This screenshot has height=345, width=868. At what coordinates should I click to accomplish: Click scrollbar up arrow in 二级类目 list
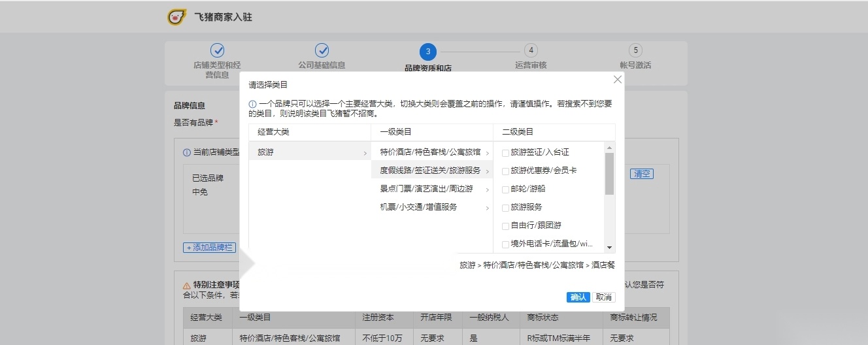click(x=610, y=148)
